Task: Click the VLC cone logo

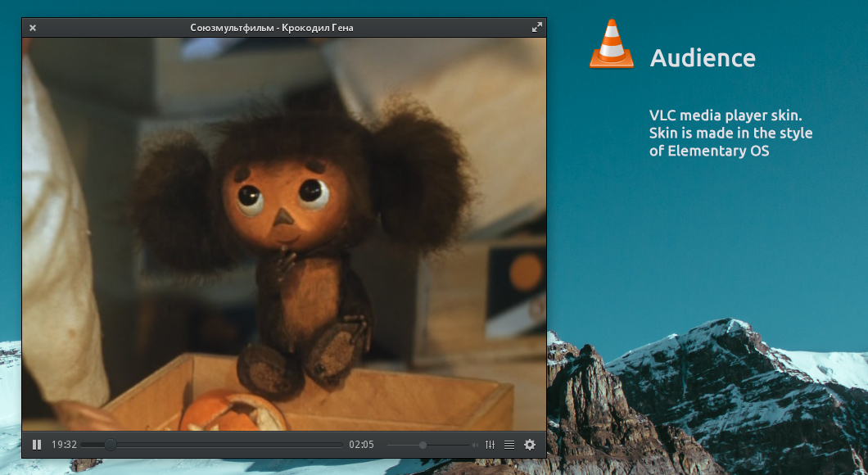Action: [x=612, y=43]
